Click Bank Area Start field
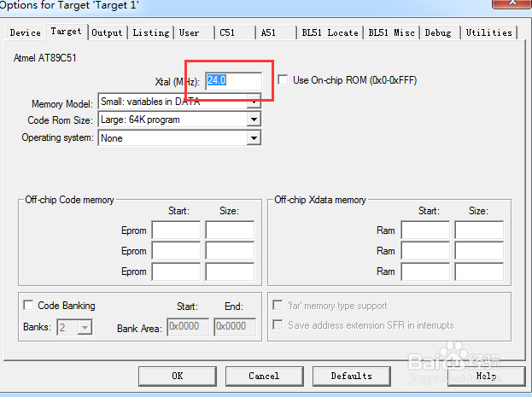Image resolution: width=532 pixels, height=397 pixels. point(188,327)
